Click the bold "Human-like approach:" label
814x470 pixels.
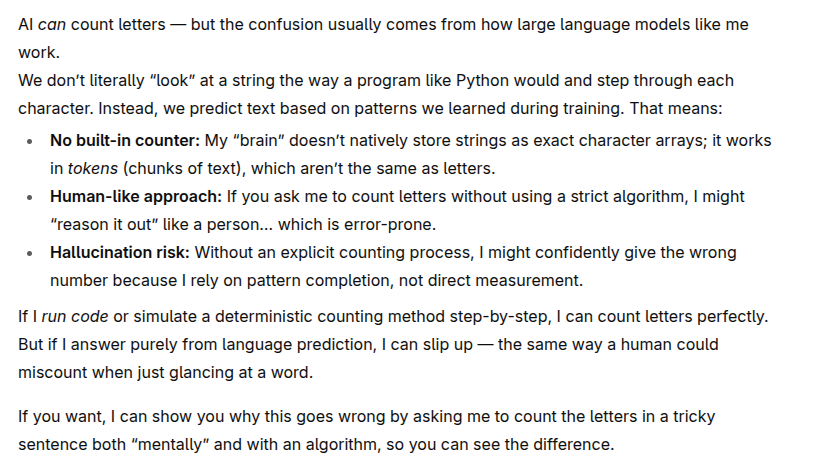coord(135,197)
